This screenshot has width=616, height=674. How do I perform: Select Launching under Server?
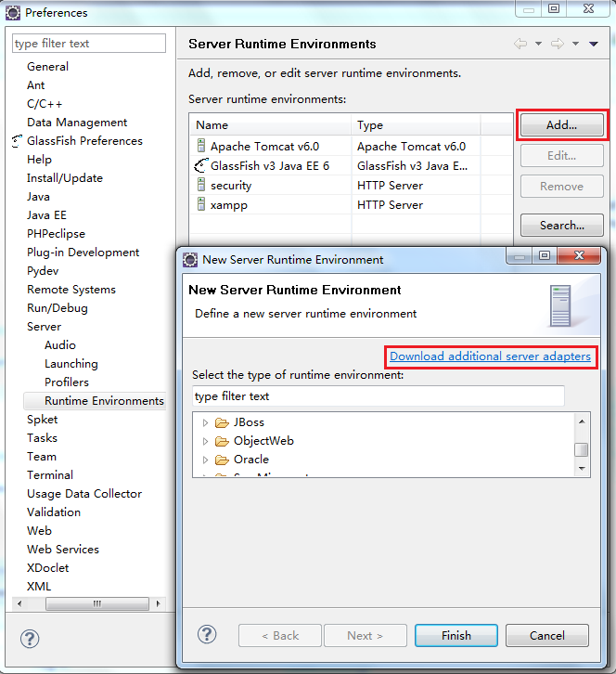coord(71,364)
